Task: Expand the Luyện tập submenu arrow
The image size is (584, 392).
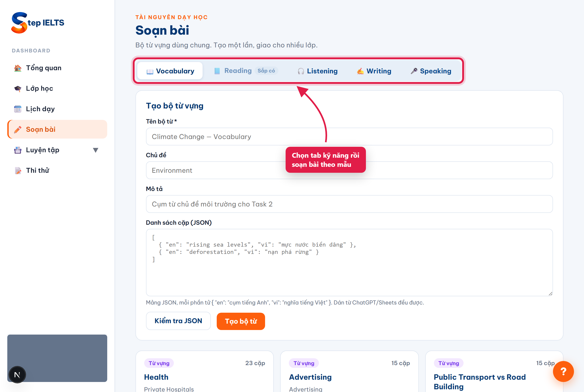Action: click(96, 150)
